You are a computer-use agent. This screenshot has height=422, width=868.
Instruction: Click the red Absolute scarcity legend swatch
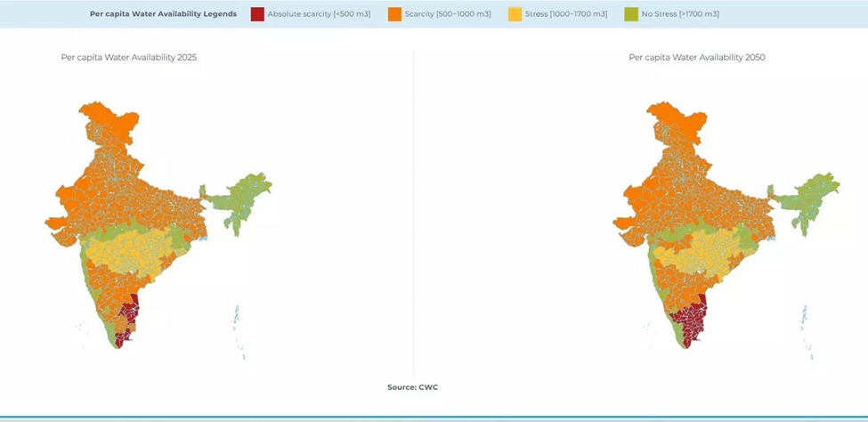coord(257,14)
